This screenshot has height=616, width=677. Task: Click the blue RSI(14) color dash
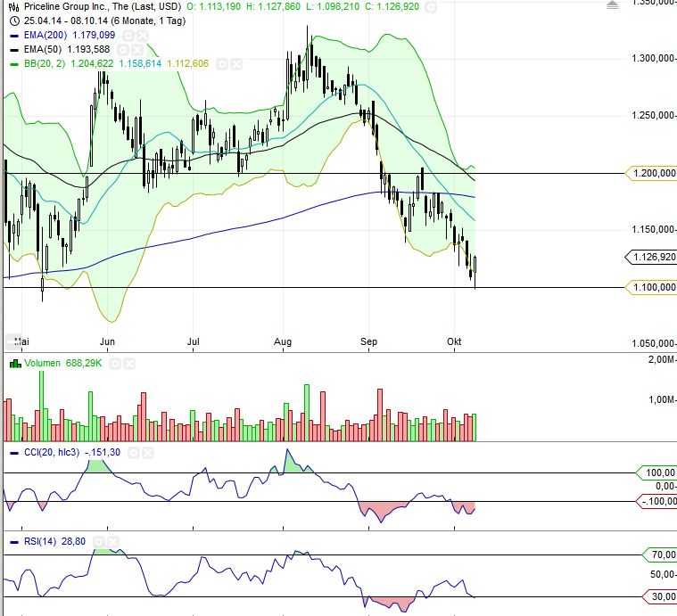click(x=14, y=542)
